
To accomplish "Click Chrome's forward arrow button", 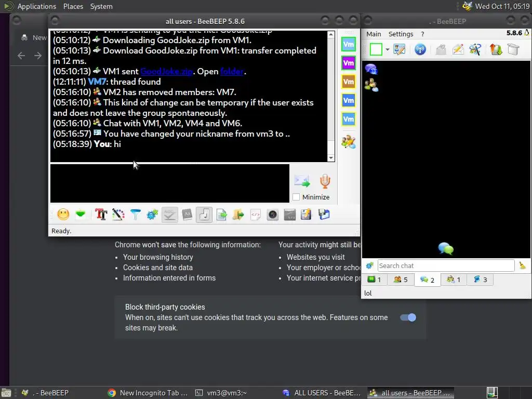I will 37,56.
